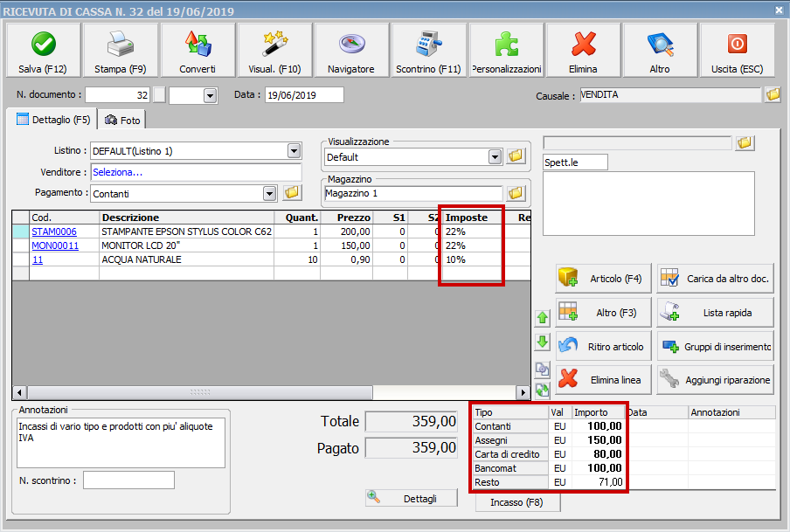Screen dimensions: 790x532
Task: Click the Spett.le field
Action: click(x=575, y=162)
